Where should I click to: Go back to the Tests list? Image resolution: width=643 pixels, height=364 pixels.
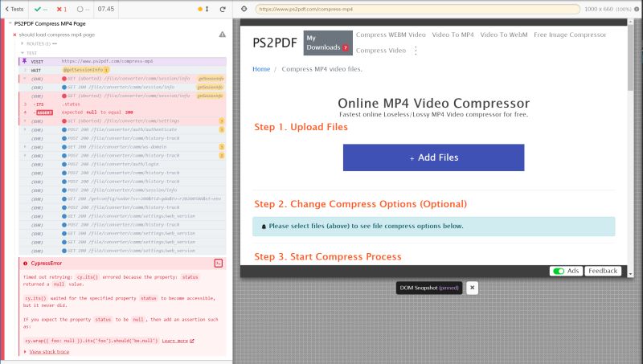click(14, 9)
